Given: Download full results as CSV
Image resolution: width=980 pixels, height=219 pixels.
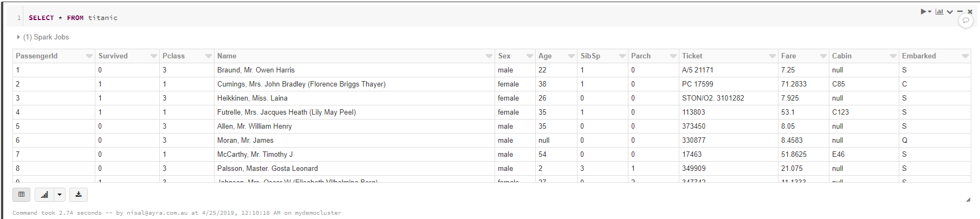Looking at the screenshot, I should point(79,195).
